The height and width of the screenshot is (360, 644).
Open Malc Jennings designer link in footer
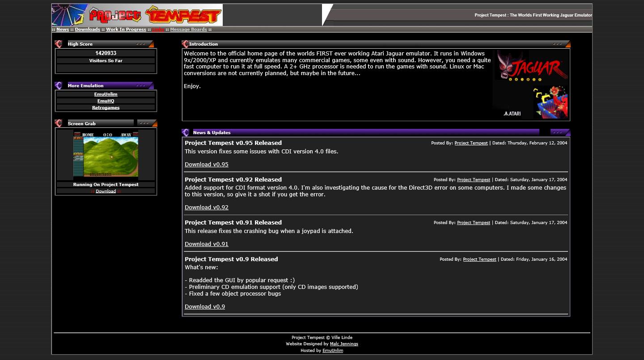click(x=344, y=344)
